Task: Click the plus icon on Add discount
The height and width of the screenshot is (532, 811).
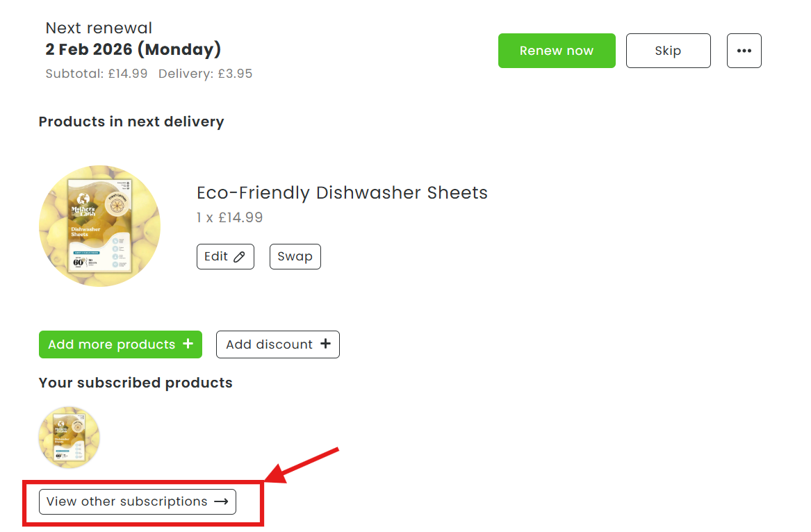Action: coord(325,344)
